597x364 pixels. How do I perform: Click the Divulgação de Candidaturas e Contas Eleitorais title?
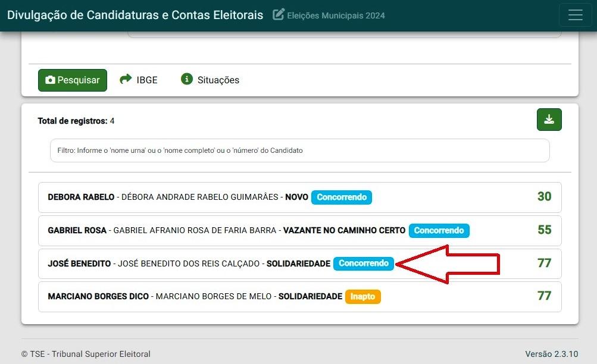point(135,15)
